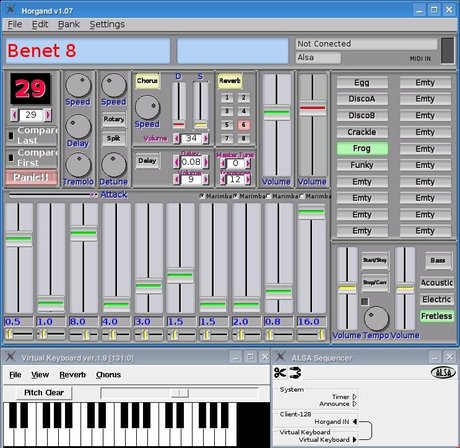Toggle the Reverb effect button
460x448 pixels.
point(230,81)
